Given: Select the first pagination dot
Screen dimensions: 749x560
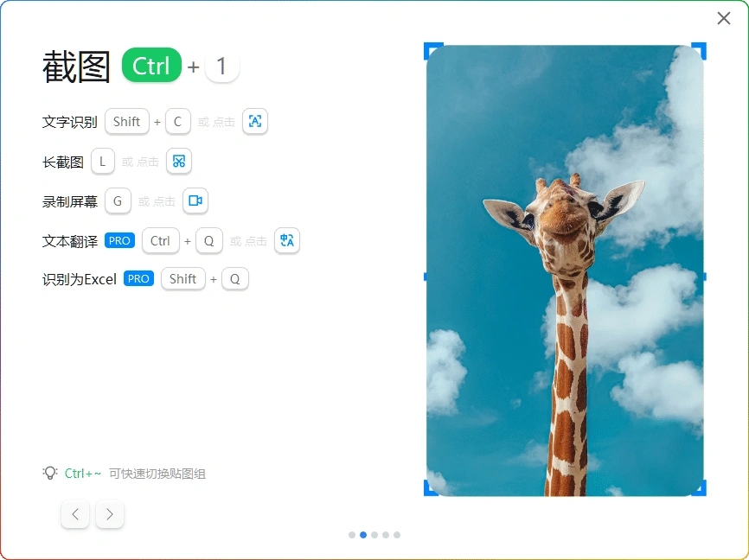Looking at the screenshot, I should point(352,535).
